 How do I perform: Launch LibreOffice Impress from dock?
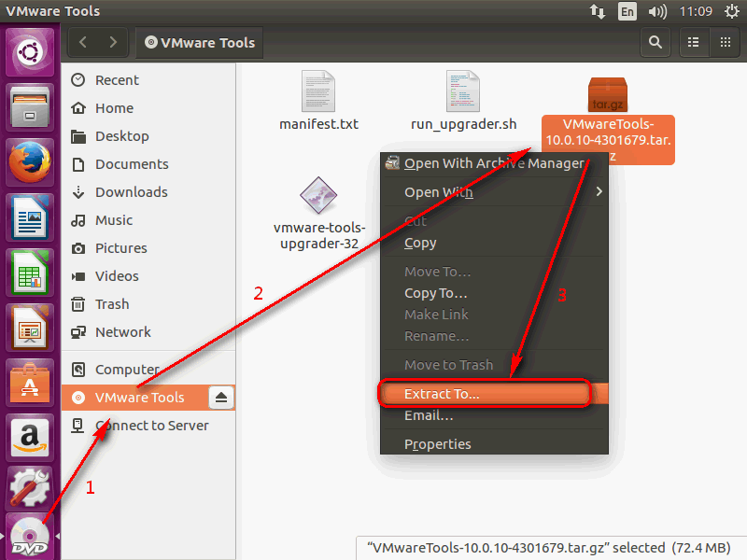[x=30, y=329]
